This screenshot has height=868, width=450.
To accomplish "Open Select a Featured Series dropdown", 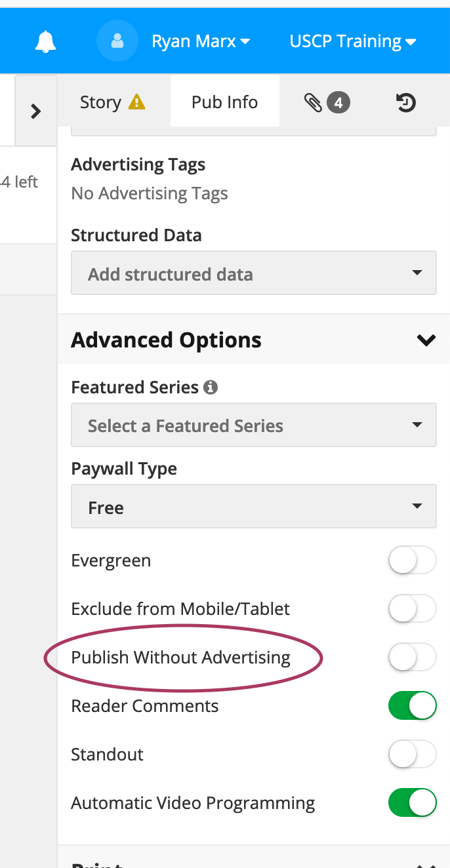I will tap(253, 425).
